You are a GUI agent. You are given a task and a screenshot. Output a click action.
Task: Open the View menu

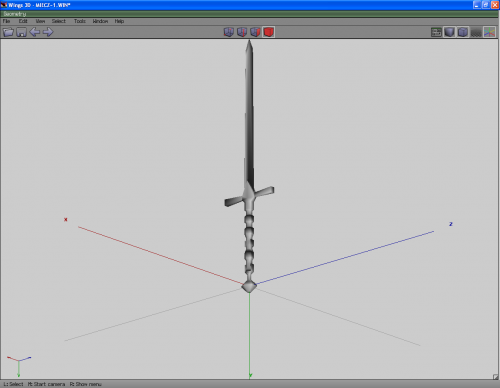pyautogui.click(x=40, y=21)
